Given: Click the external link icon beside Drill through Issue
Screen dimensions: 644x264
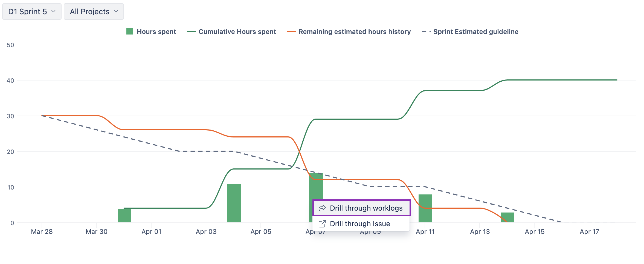Looking at the screenshot, I should 322,224.
